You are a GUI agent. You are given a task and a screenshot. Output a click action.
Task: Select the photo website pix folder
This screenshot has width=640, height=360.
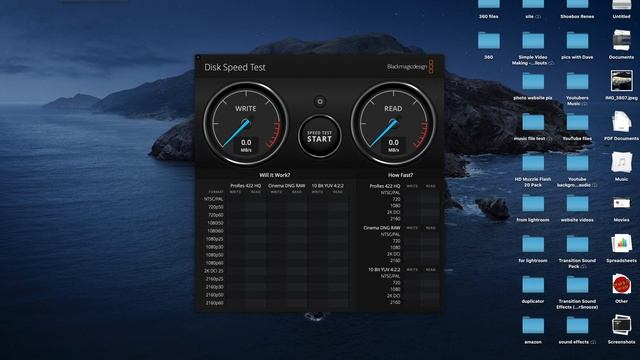[533, 81]
